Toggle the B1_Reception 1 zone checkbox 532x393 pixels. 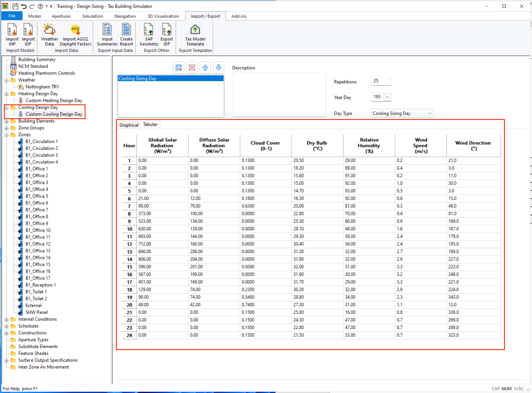pyautogui.click(x=20, y=285)
